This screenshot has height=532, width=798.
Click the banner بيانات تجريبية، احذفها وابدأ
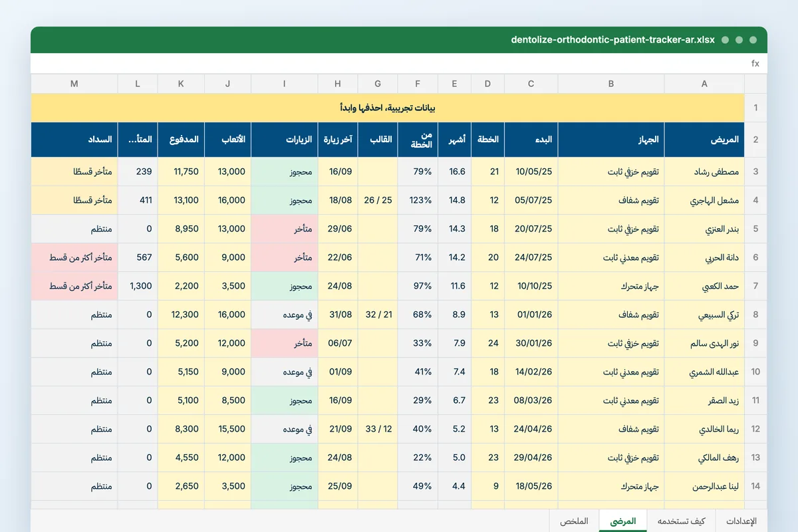tap(388, 108)
